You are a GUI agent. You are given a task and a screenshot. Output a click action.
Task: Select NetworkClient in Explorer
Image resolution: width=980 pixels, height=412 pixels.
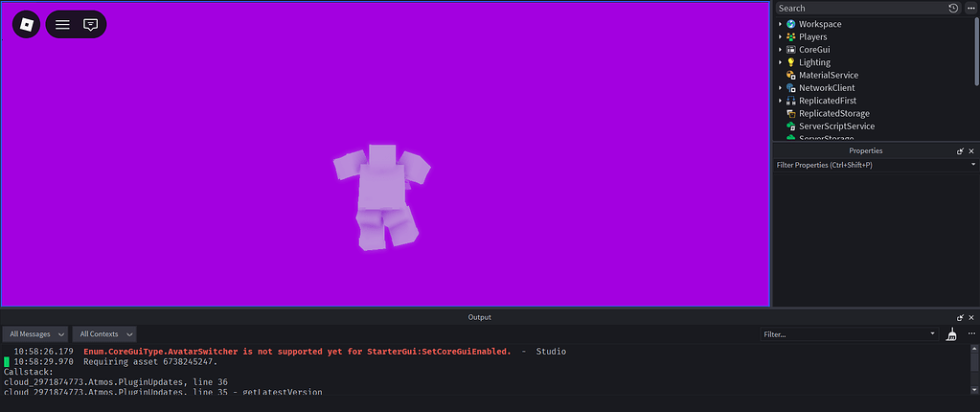(x=827, y=88)
